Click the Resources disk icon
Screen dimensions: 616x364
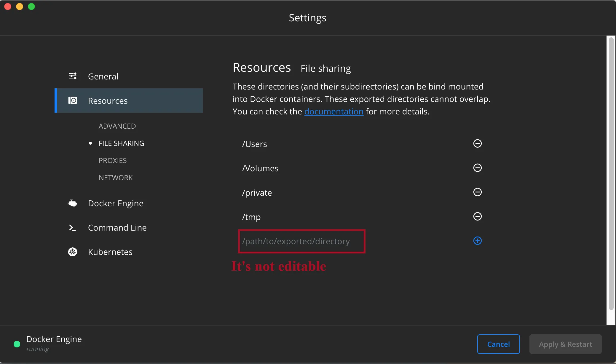[x=73, y=100]
